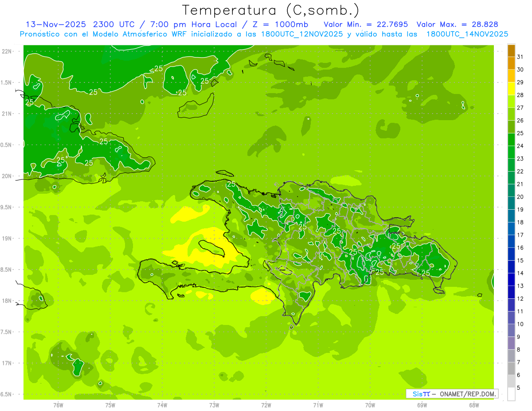The width and height of the screenshot is (532, 411).
Task: Pick the olive legend swatch between 25 and 26
Action: 511,127
